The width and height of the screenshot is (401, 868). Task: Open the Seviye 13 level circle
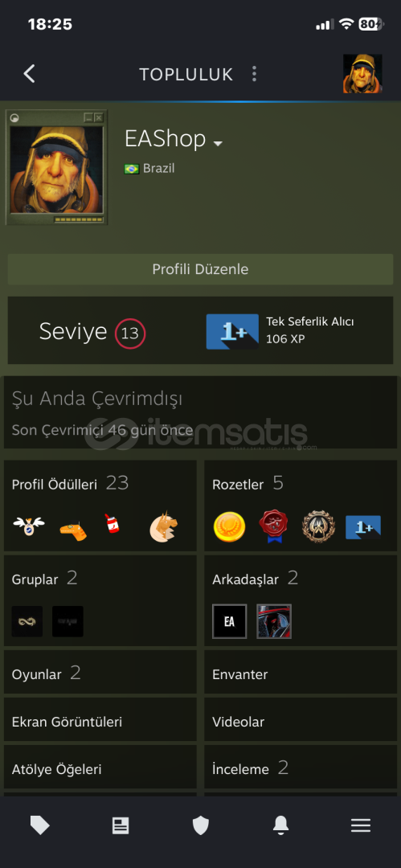[130, 334]
